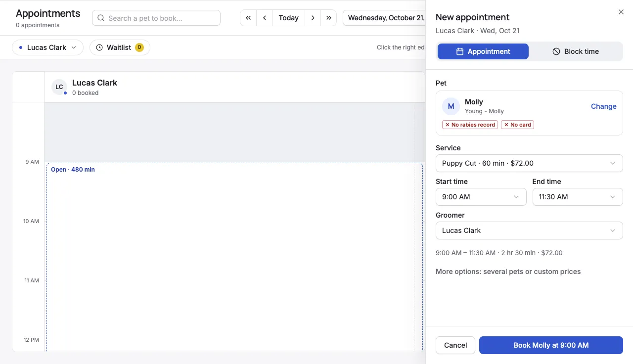Open the Waitlist button

120,47
